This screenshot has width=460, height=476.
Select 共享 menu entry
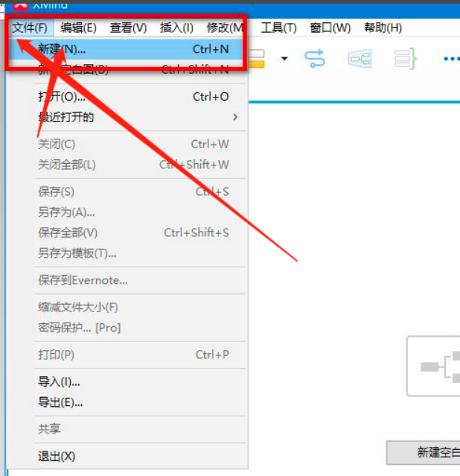pos(127,429)
